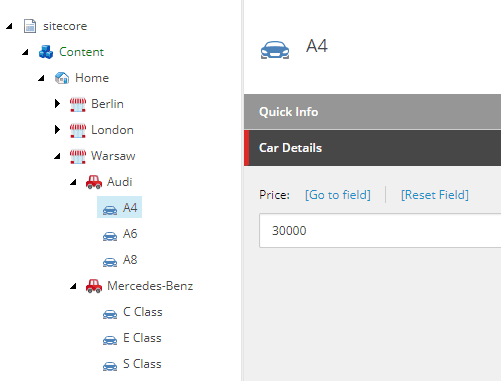Toggle the Car Details section header
The height and width of the screenshot is (381, 501).
[372, 148]
